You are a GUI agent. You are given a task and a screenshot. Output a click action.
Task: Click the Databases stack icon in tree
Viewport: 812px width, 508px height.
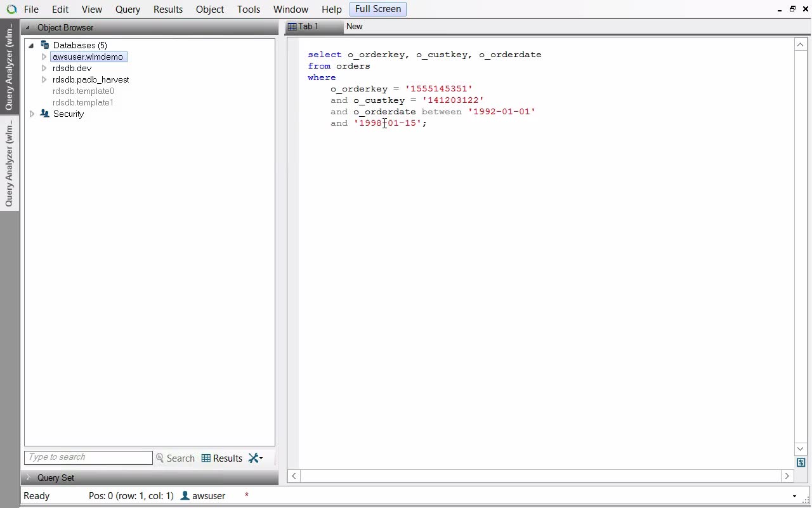(44, 45)
